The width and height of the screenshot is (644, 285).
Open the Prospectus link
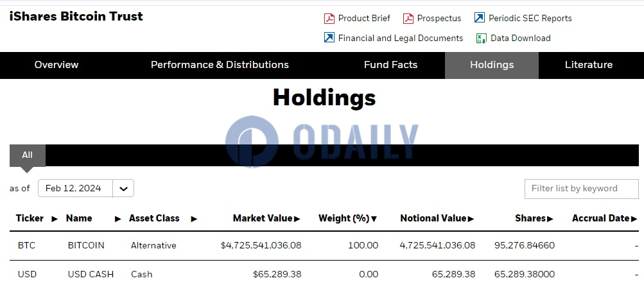pyautogui.click(x=439, y=19)
